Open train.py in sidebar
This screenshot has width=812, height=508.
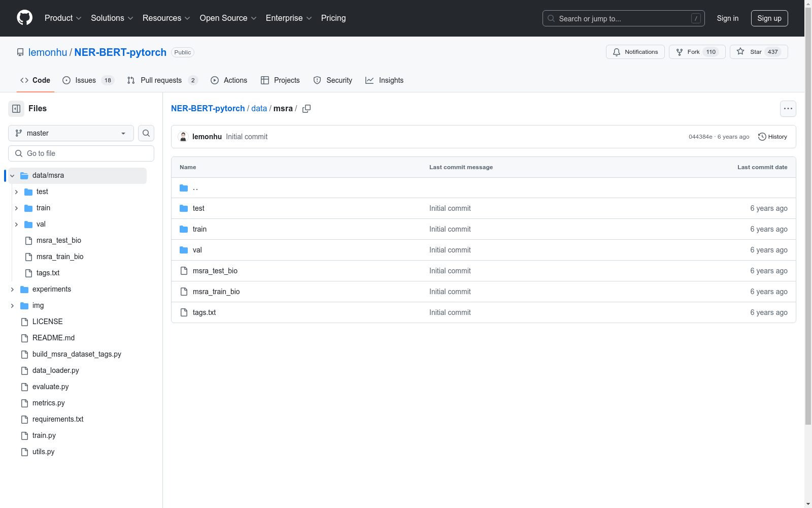click(x=44, y=435)
